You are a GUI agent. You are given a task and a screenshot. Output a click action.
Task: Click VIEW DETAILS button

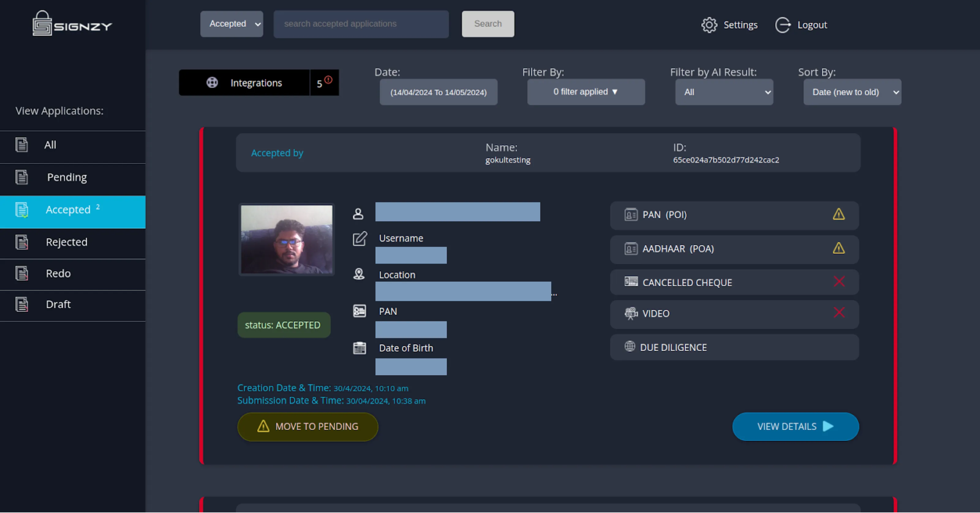point(796,427)
